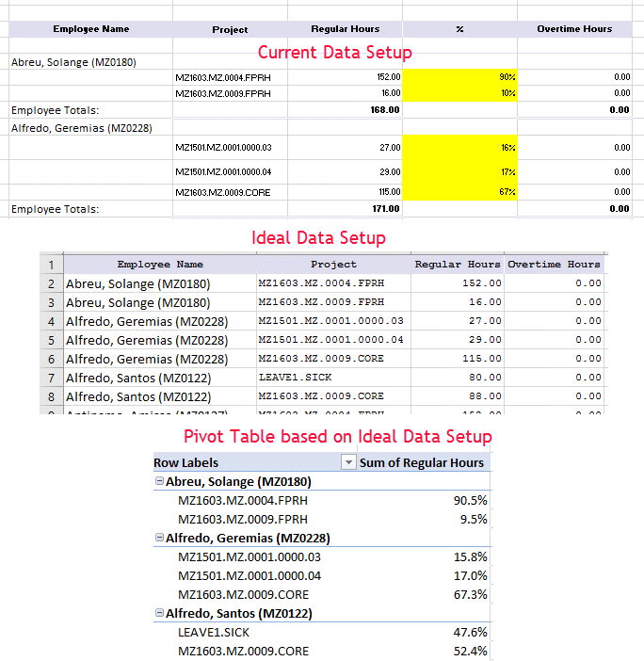Click the yellow 90% cell
Viewport: 644px width, 661px height.
pyautogui.click(x=459, y=77)
